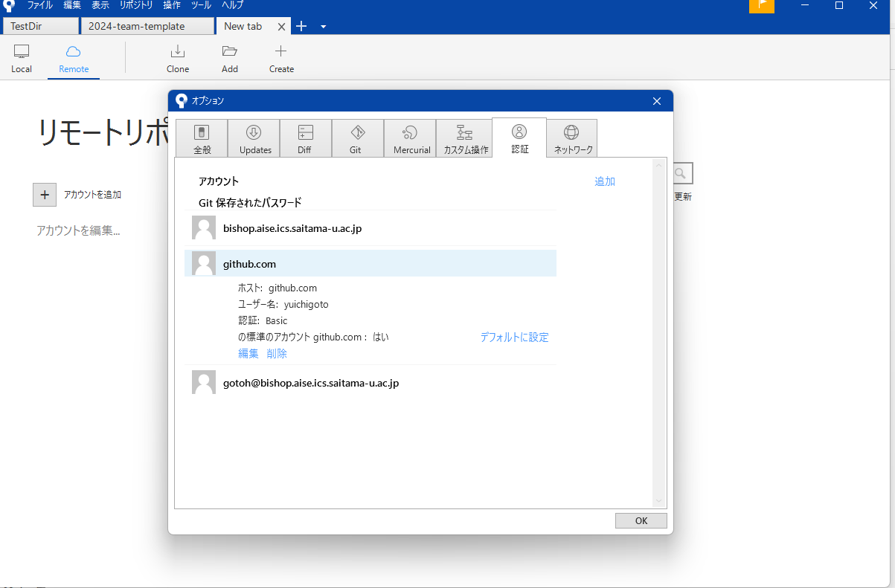The height and width of the screenshot is (588, 895).
Task: Close the New tab tab
Action: pyautogui.click(x=281, y=27)
